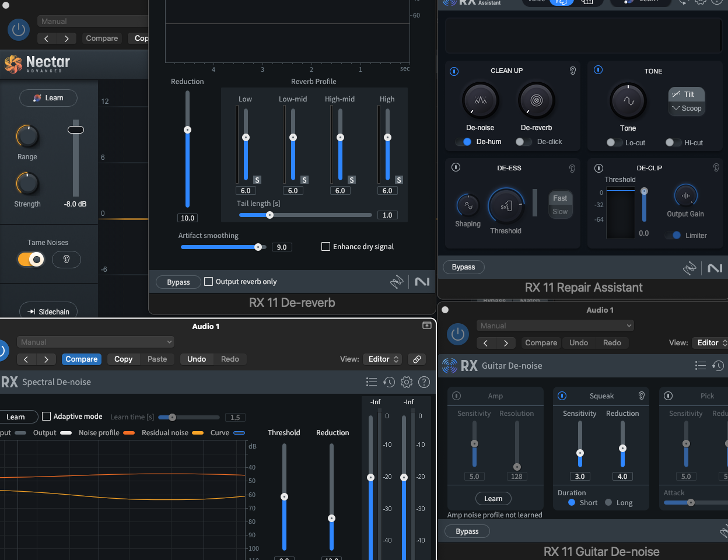The height and width of the screenshot is (560, 728).
Task: Toggle the Limiter switch in De-clip
Action: [673, 236]
